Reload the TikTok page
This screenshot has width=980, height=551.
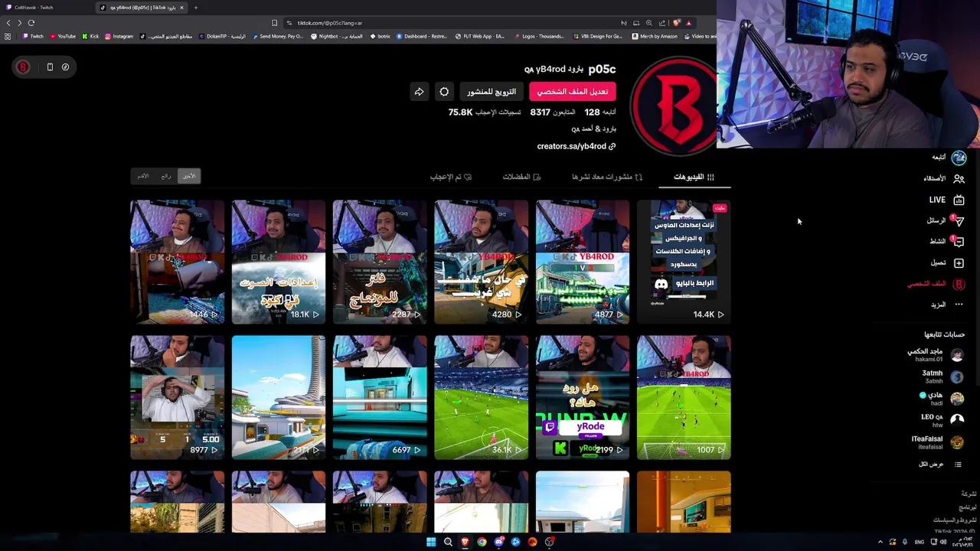(31, 23)
